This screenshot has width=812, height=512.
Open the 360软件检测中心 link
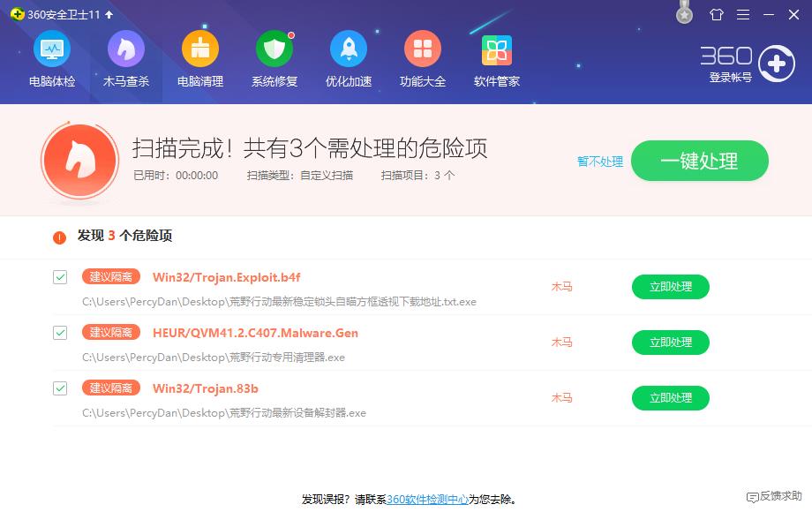[427, 500]
